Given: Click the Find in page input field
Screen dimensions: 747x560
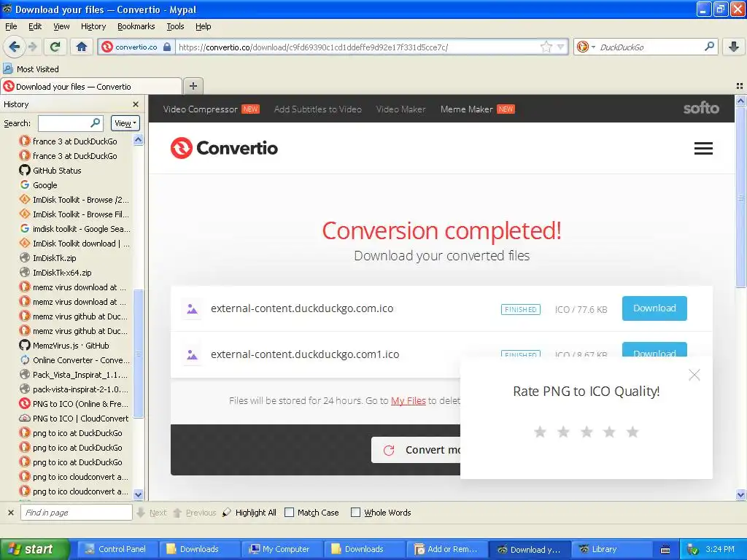Looking at the screenshot, I should tap(76, 513).
